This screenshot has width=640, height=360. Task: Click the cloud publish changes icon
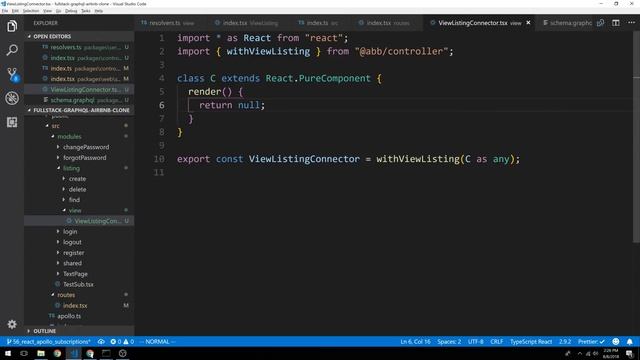point(101,342)
